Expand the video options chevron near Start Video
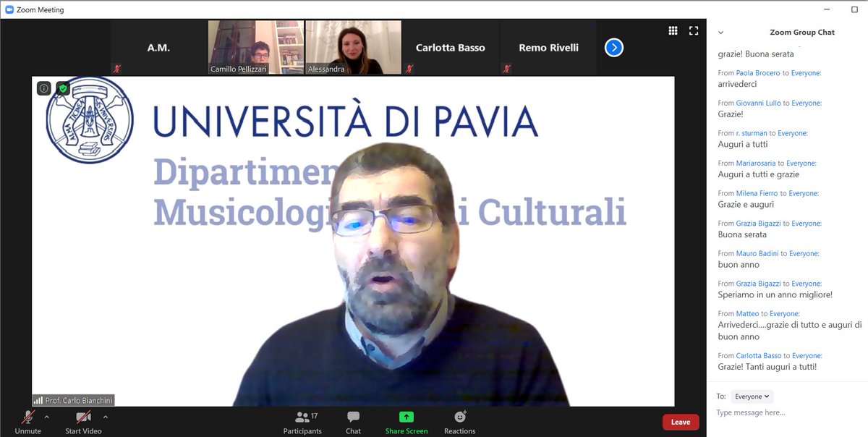This screenshot has width=868, height=437. coord(106,417)
